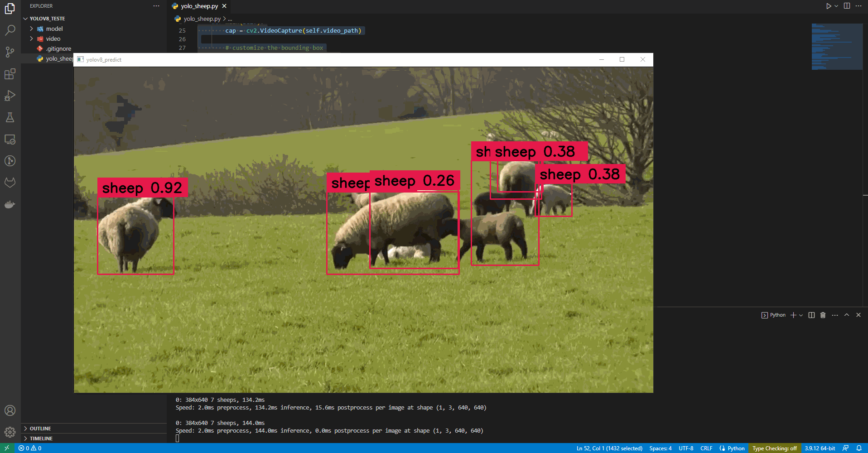Screen dimensions: 868x453
Task: Open the Source Control view
Action: click(x=10, y=52)
